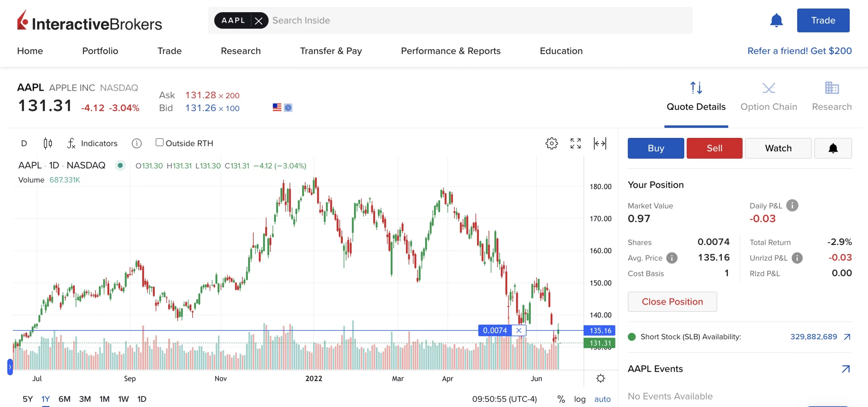868x407 pixels.
Task: Click the Interactive Brokers logo
Action: tap(90, 20)
